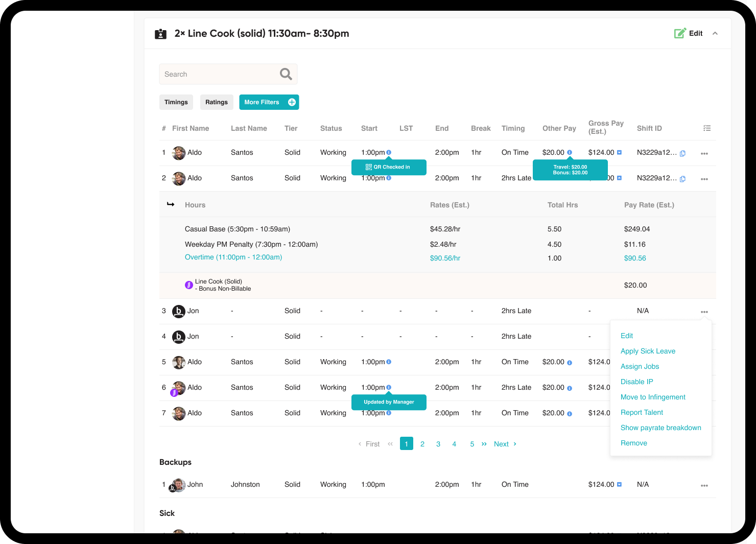Click Jon's avatar in row 4
The width and height of the screenshot is (756, 544).
tap(179, 337)
